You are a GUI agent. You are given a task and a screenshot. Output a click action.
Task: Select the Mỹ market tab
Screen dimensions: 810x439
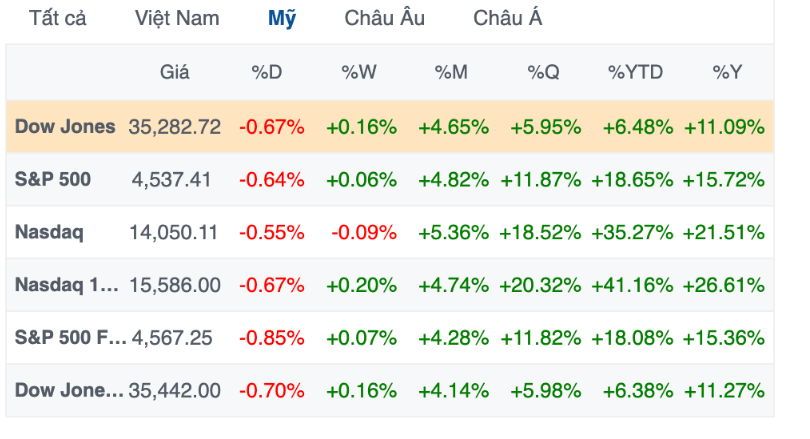(x=282, y=19)
